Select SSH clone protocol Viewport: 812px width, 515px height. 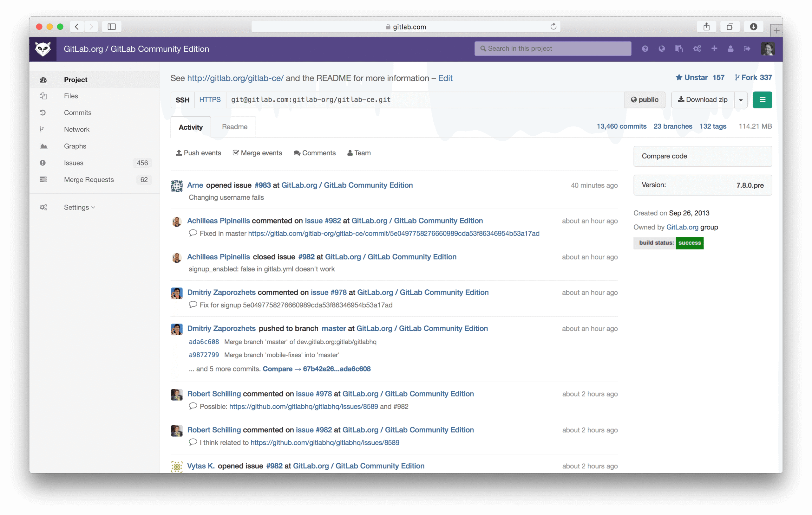(182, 100)
